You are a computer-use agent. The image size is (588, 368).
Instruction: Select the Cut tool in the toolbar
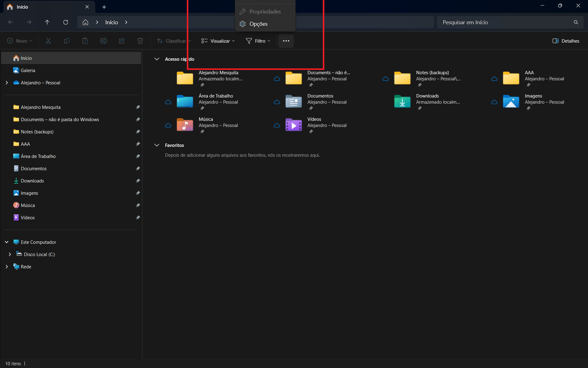[48, 40]
